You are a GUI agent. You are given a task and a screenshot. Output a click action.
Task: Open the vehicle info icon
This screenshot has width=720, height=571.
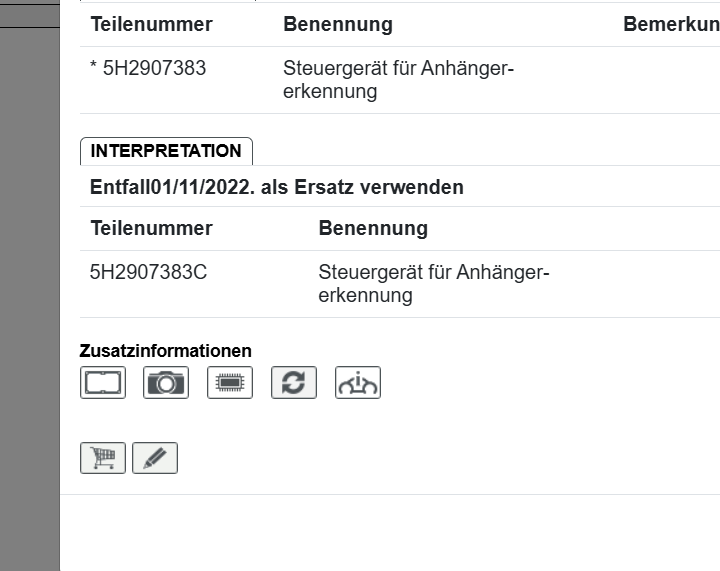point(358,383)
